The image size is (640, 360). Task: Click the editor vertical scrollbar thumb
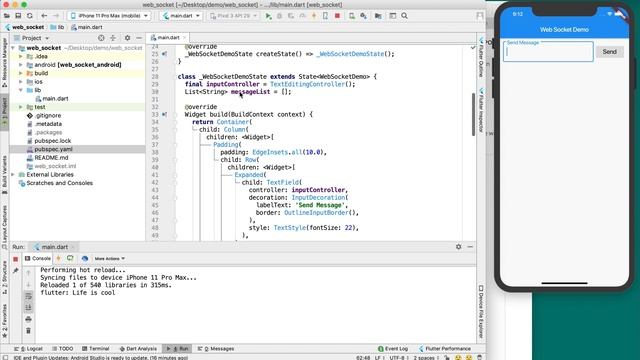[473, 114]
